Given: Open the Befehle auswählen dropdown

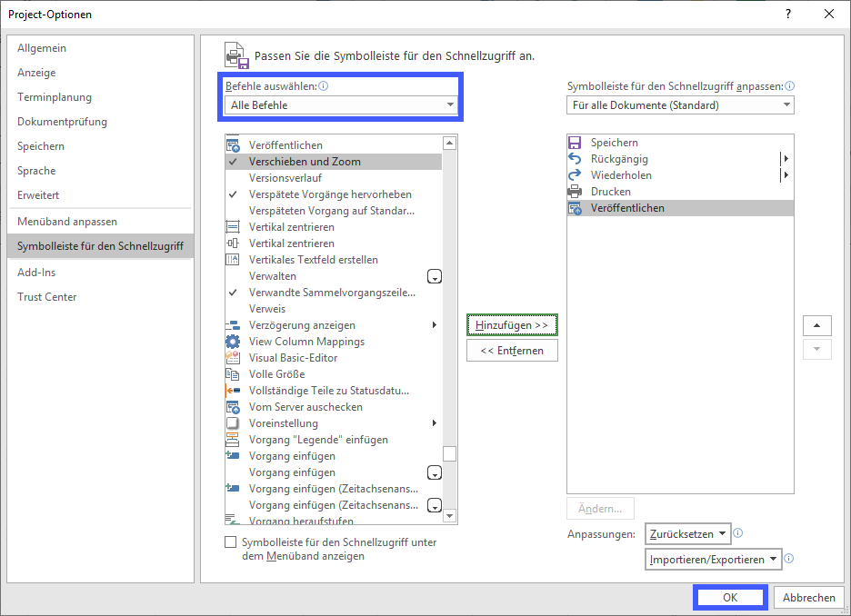Looking at the screenshot, I should [342, 105].
